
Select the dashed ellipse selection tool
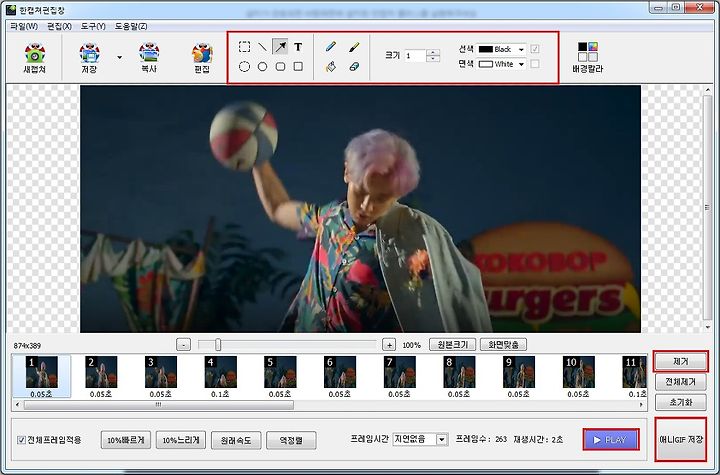pyautogui.click(x=244, y=67)
